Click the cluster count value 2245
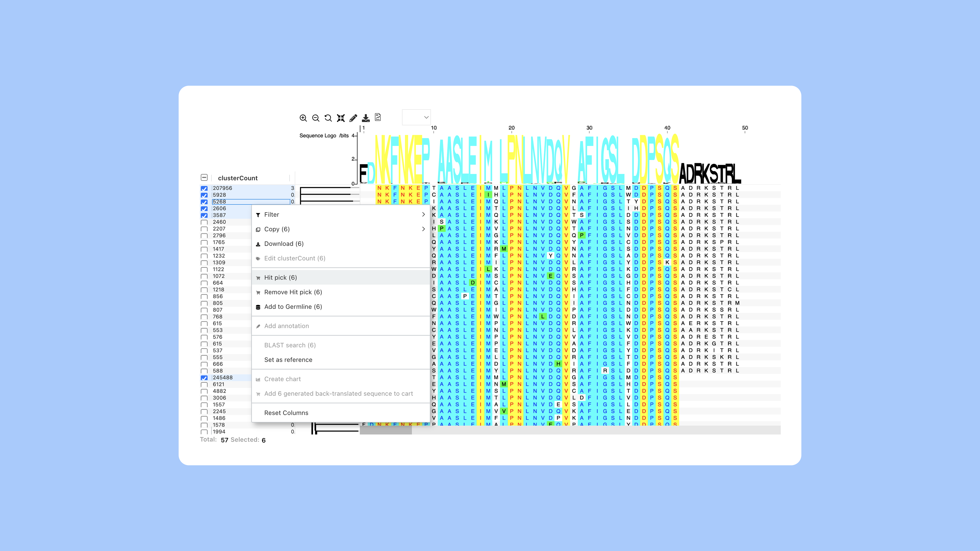Viewport: 980px width, 551px height. [219, 411]
